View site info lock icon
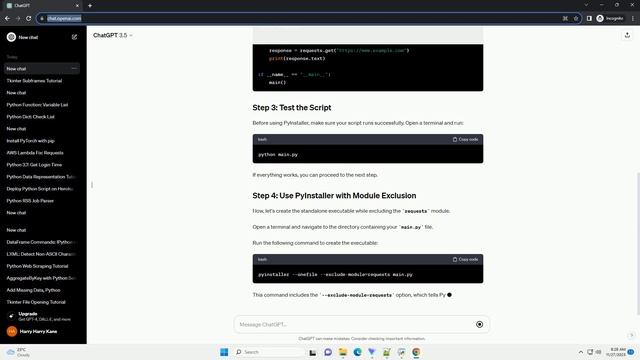Screen dimensions: 640x360 [42, 18]
